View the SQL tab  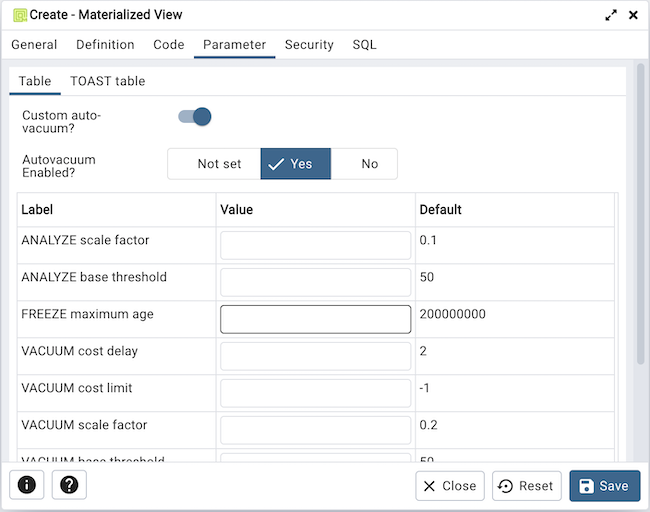(364, 45)
